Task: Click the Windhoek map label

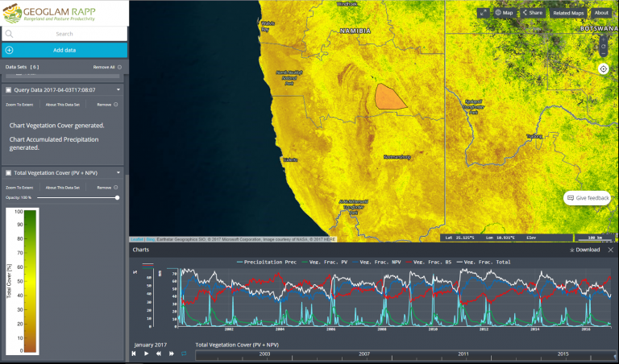Action: (x=347, y=4)
